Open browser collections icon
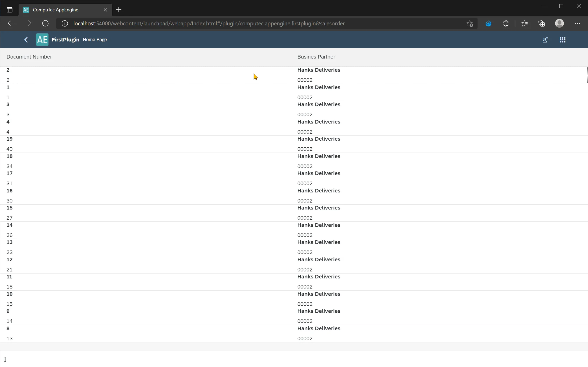The image size is (588, 367). [x=542, y=24]
